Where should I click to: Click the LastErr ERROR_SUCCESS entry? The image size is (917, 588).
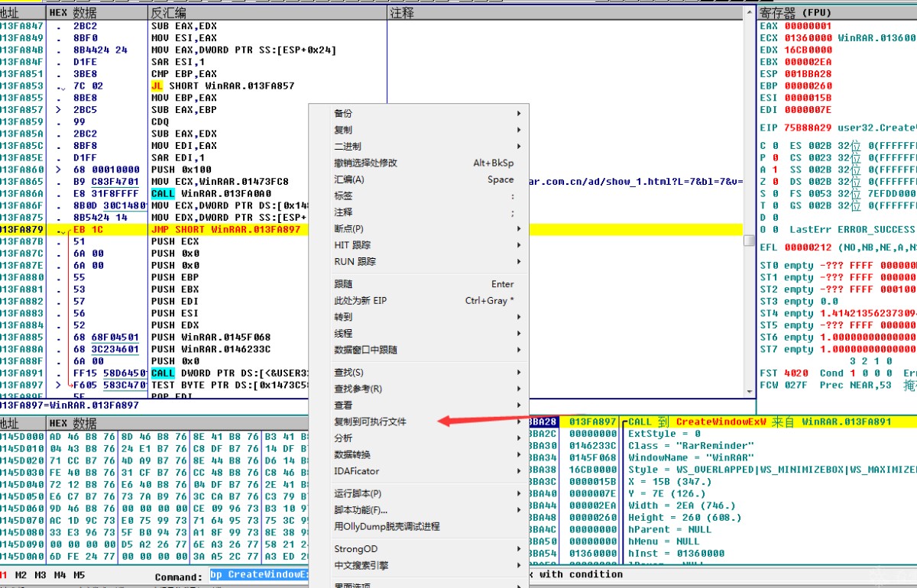(851, 229)
